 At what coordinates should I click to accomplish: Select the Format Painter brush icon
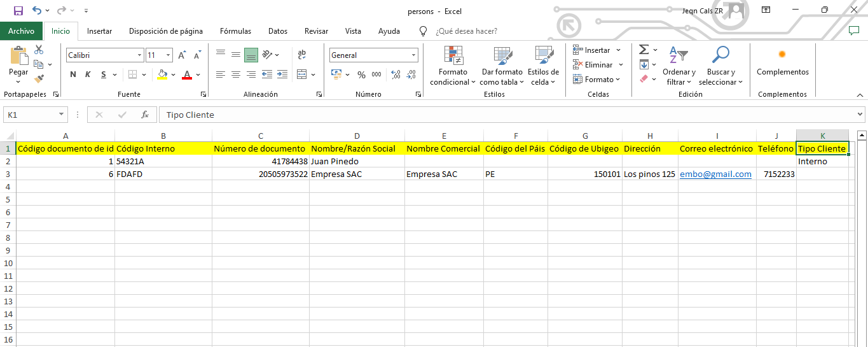[x=39, y=79]
